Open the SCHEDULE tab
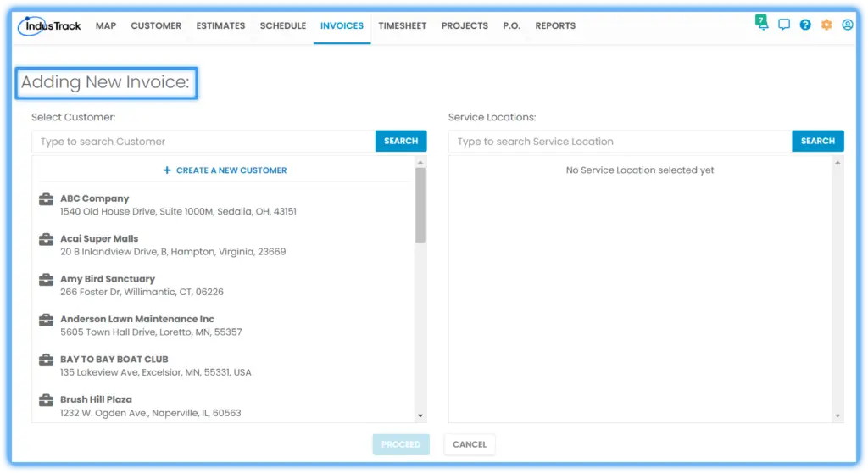Screen dimensions: 868x474 pos(283,25)
